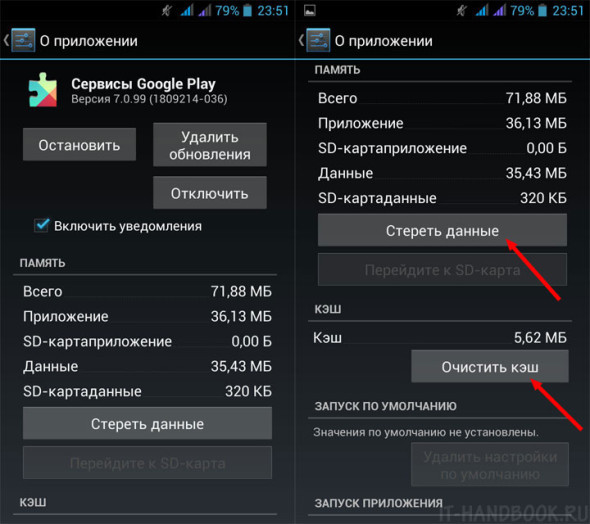Toggle the 'Включить уведомления' checkbox
590x524 pixels.
[x=41, y=225]
